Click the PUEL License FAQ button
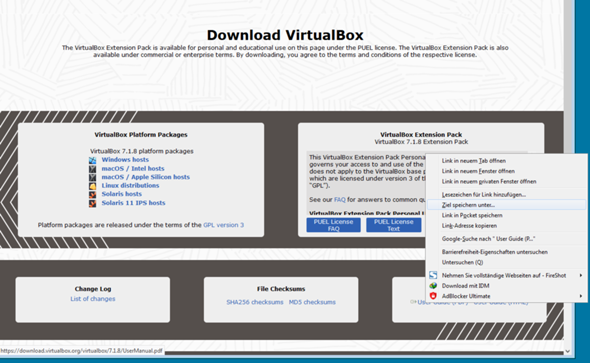Image resolution: width=590 pixels, height=363 pixels. point(333,225)
